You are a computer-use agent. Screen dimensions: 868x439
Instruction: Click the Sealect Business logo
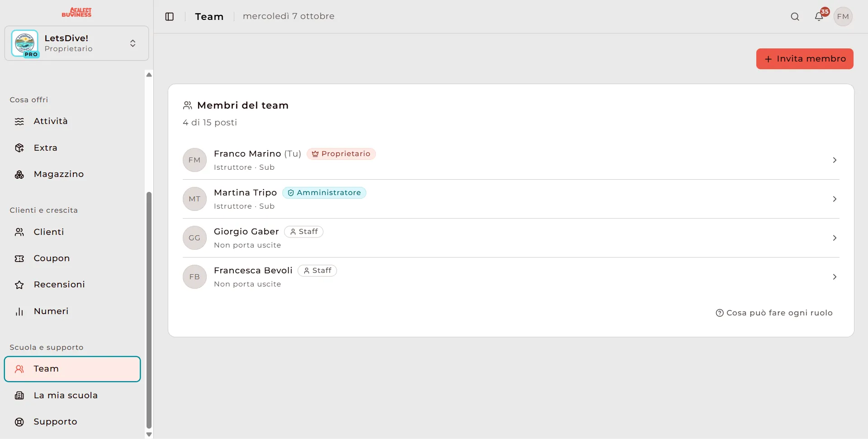coord(76,13)
